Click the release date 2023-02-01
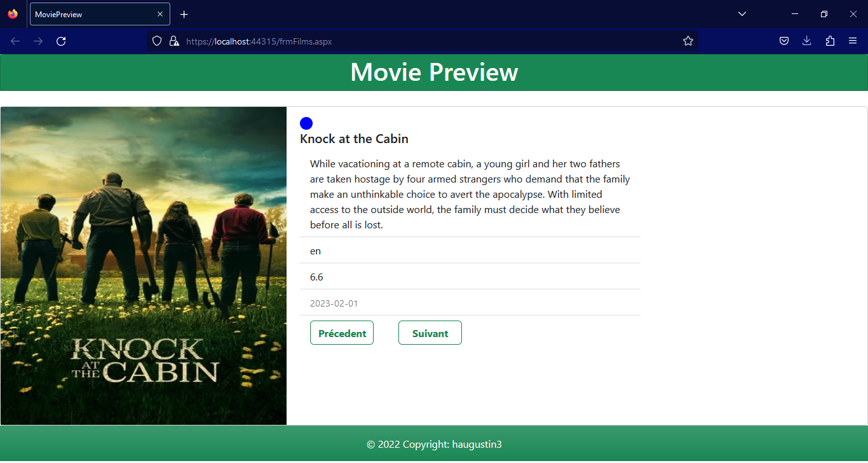 click(334, 303)
